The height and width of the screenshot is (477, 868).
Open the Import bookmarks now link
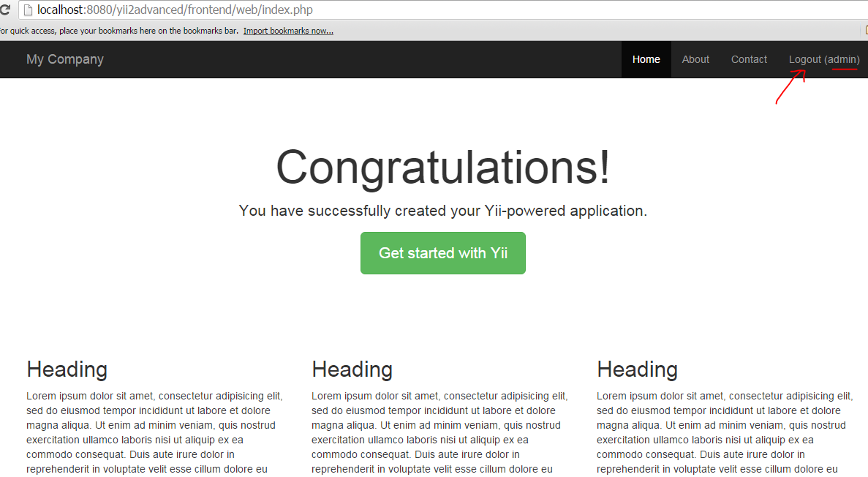click(288, 31)
